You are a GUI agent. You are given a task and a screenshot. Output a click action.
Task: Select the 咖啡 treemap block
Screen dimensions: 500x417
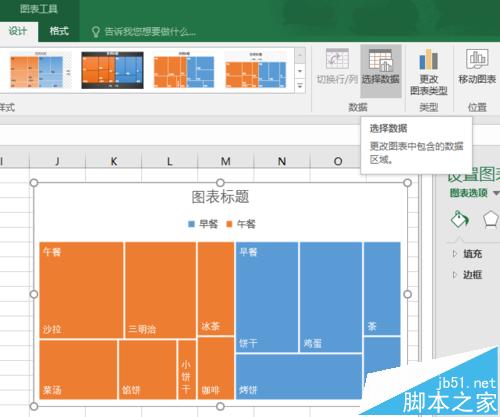coord(216,368)
